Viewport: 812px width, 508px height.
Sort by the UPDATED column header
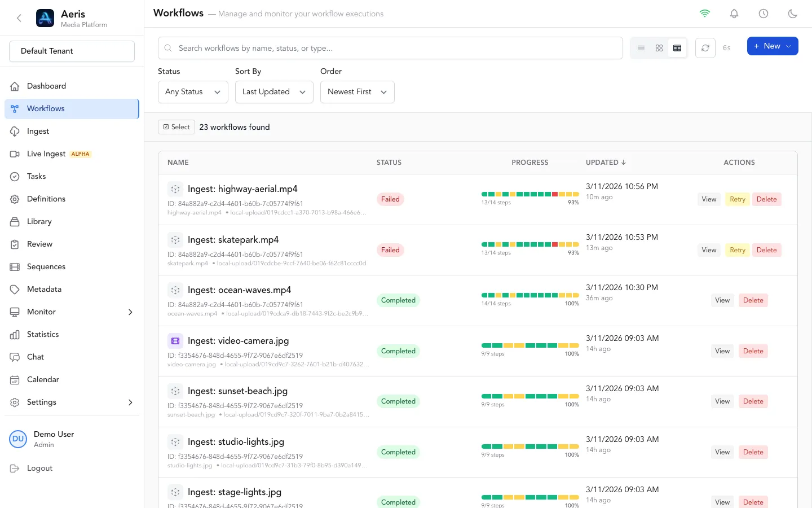(x=606, y=163)
